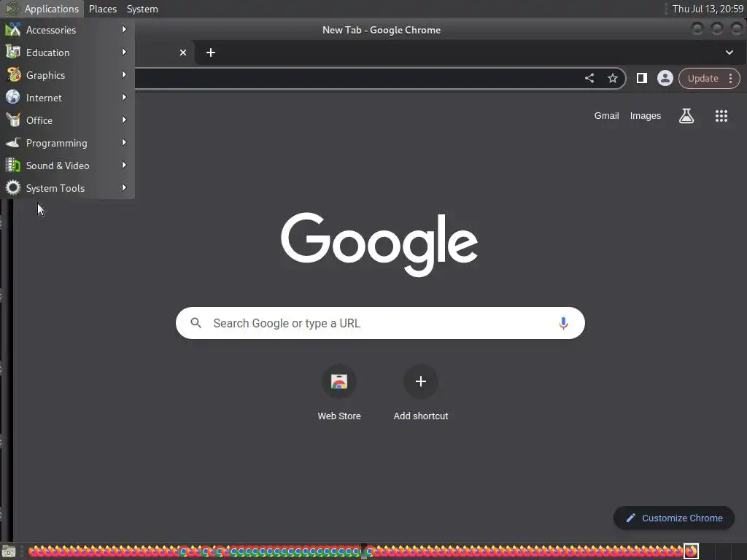Expand the arrow beside System Tools
Viewport: 747px width, 560px height.
tap(124, 187)
